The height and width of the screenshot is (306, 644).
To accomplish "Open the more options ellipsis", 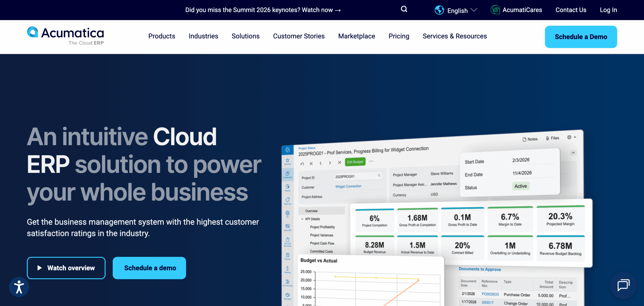I will [371, 161].
